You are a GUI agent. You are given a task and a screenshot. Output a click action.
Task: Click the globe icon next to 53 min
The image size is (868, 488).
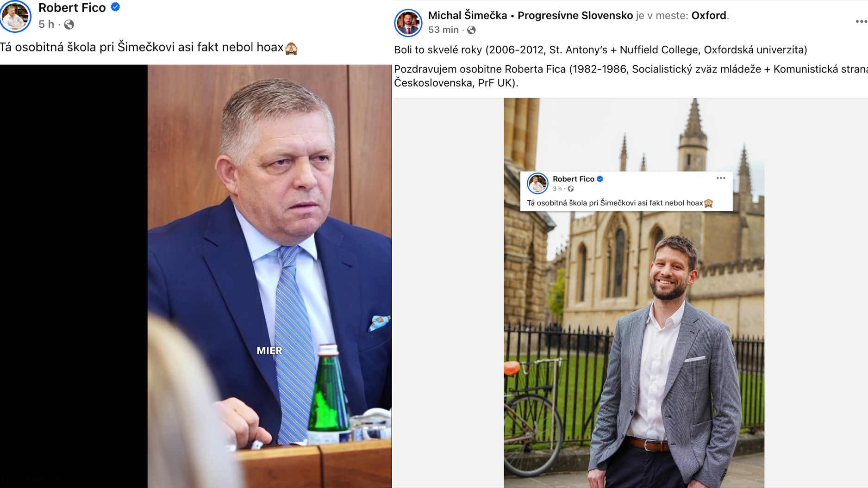471,30
